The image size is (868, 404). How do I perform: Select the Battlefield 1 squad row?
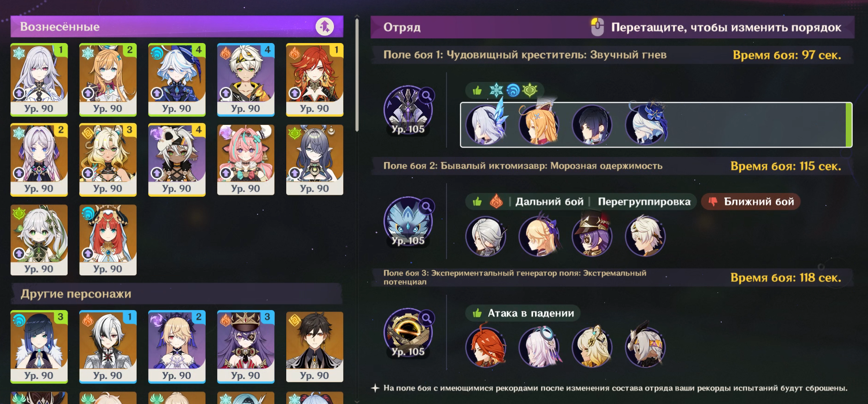[x=656, y=125]
